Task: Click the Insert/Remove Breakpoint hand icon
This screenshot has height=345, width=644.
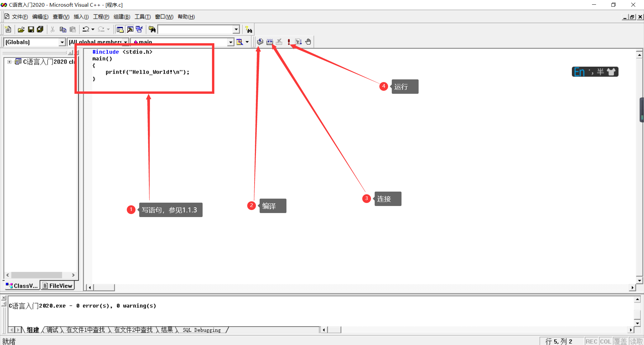Action: (x=308, y=42)
